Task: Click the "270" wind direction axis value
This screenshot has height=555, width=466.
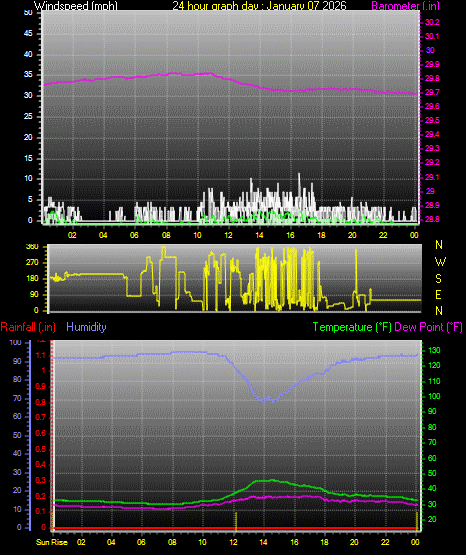Action: (32, 263)
